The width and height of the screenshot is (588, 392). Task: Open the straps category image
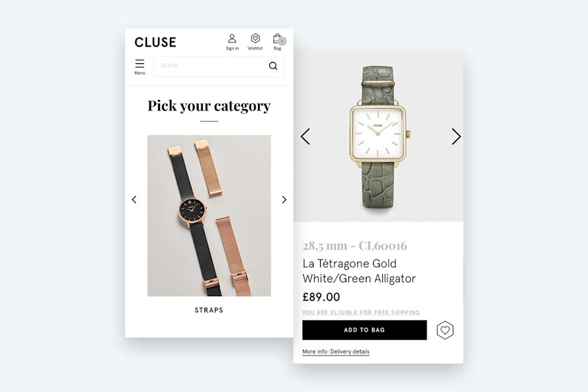pyautogui.click(x=209, y=216)
